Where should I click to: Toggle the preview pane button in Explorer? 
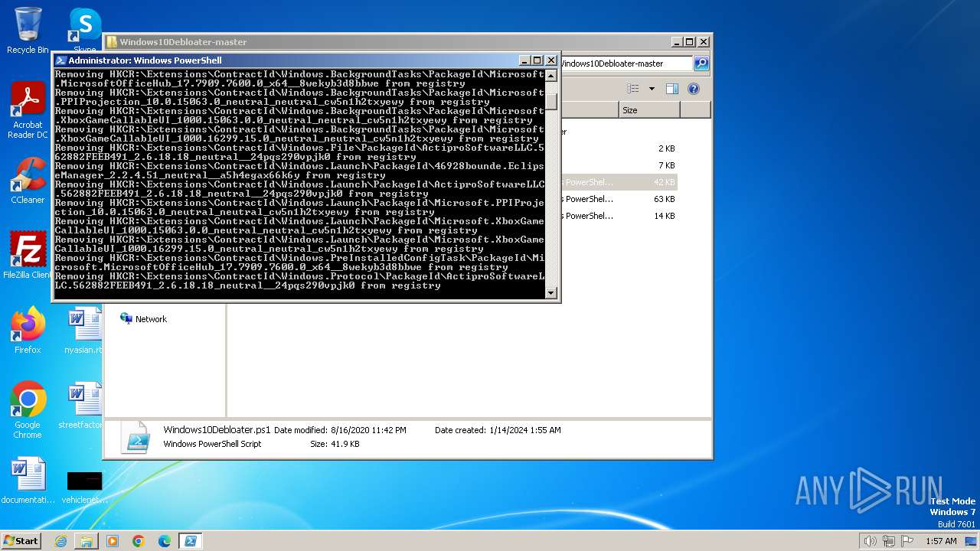tap(672, 89)
